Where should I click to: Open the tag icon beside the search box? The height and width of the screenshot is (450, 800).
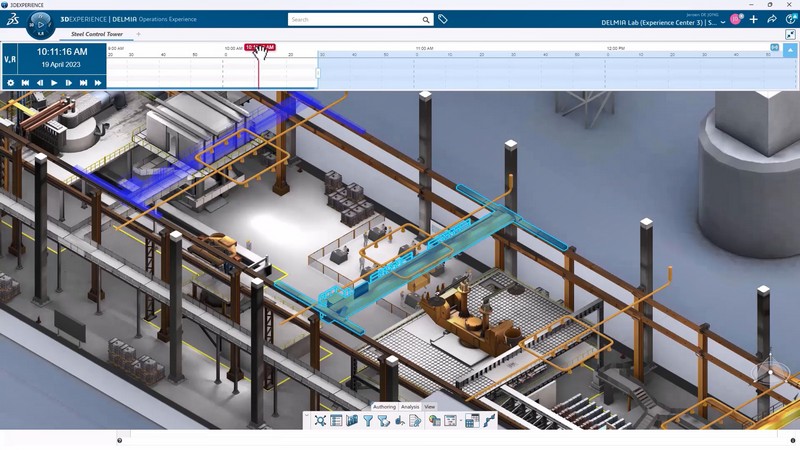point(443,19)
